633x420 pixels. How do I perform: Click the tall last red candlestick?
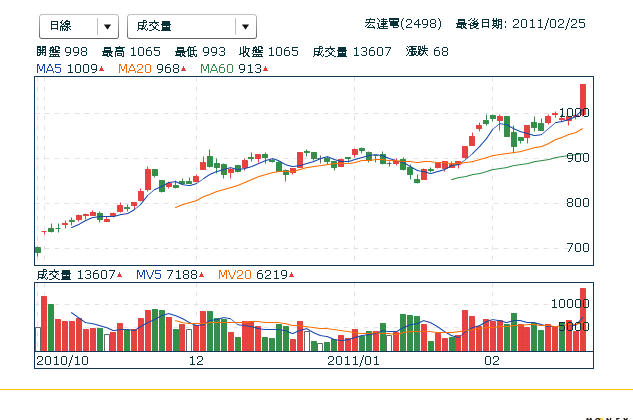583,100
